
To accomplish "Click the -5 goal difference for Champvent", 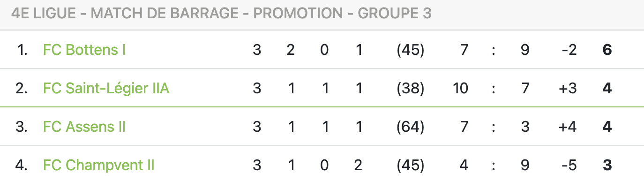I will coord(569,165).
